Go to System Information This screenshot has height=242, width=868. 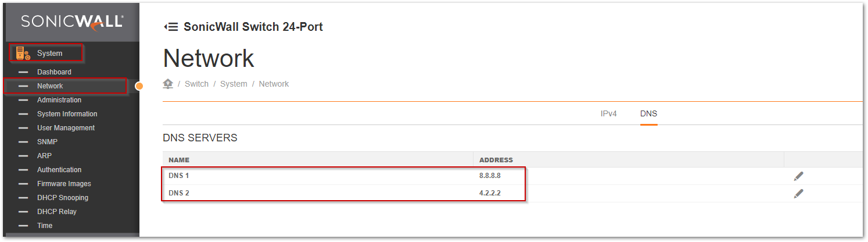(67, 114)
